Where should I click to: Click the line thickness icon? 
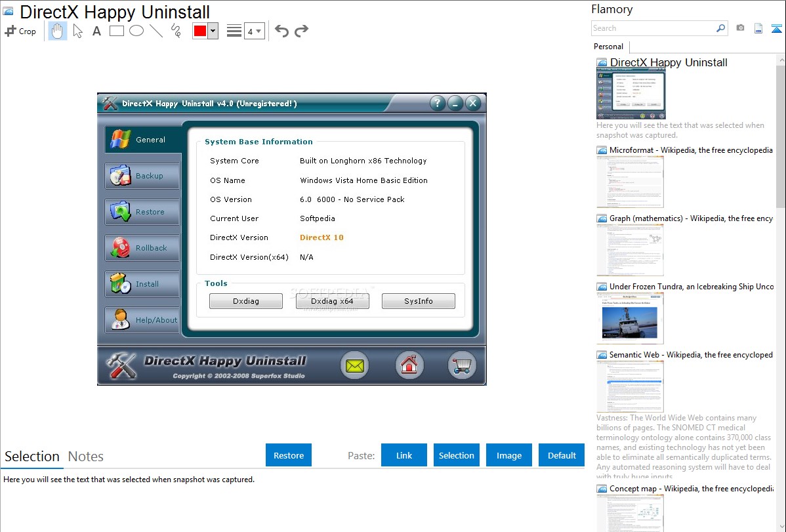[x=234, y=31]
